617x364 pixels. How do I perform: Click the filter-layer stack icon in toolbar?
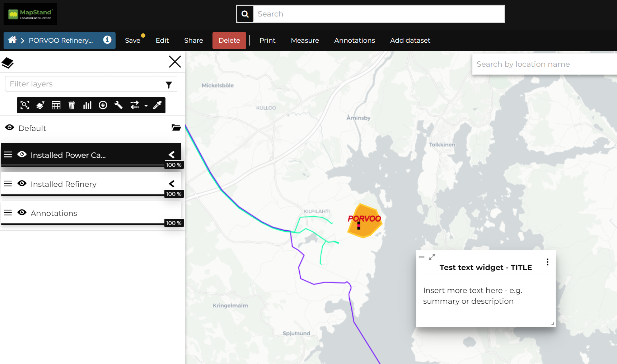40,105
